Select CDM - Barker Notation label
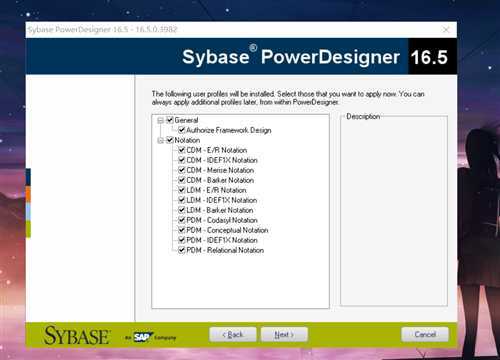 [220, 180]
